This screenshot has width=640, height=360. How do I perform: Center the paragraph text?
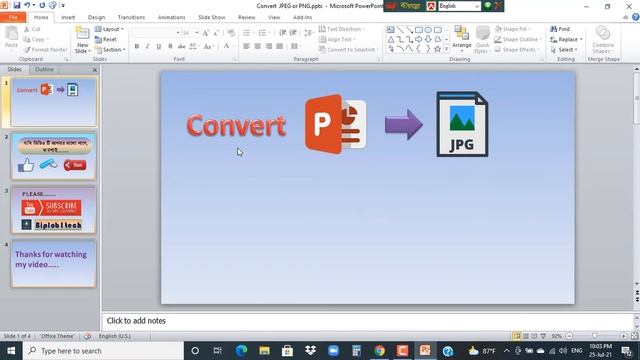[x=258, y=46]
